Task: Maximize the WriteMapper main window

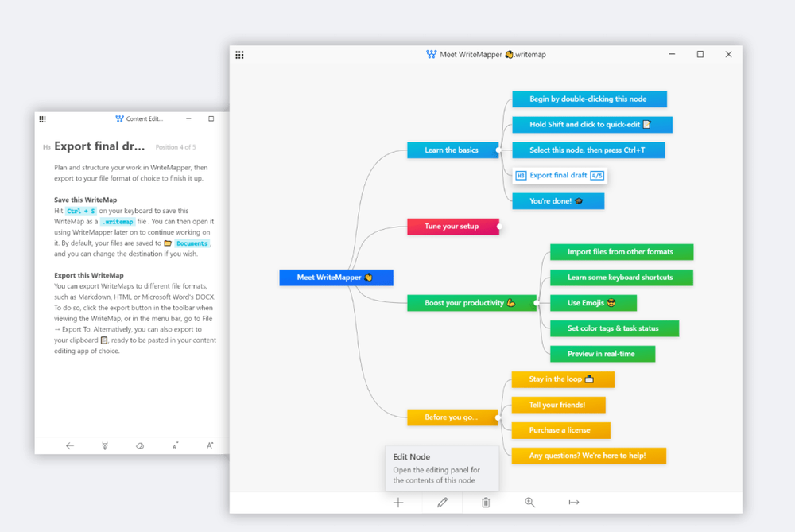Action: (x=700, y=54)
